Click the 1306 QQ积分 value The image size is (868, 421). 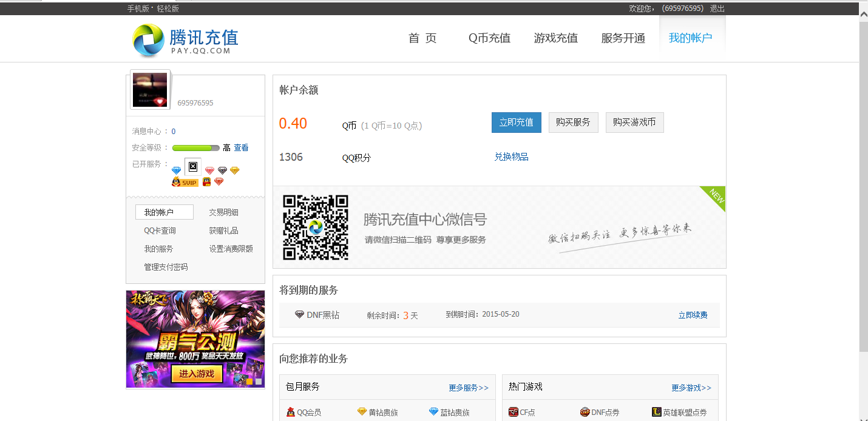[x=291, y=157]
